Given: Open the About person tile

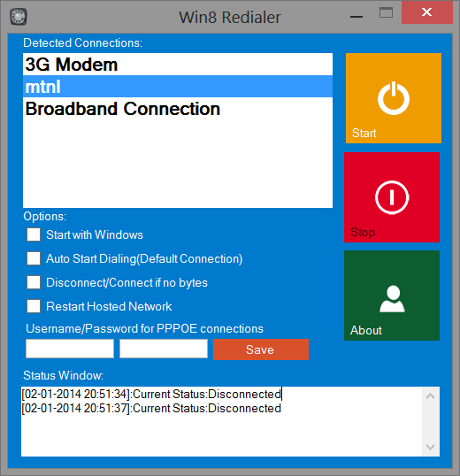Looking at the screenshot, I should coord(392,296).
